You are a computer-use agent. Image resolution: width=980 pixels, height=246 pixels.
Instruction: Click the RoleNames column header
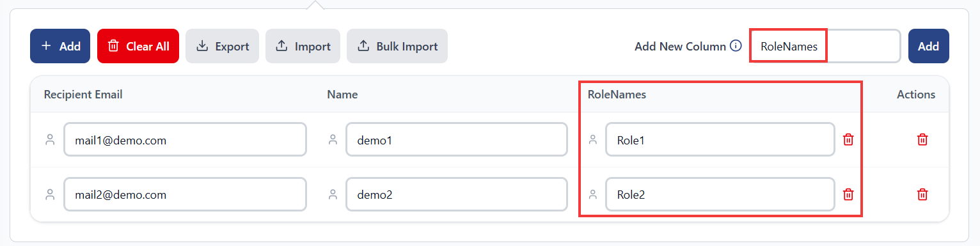click(x=617, y=95)
